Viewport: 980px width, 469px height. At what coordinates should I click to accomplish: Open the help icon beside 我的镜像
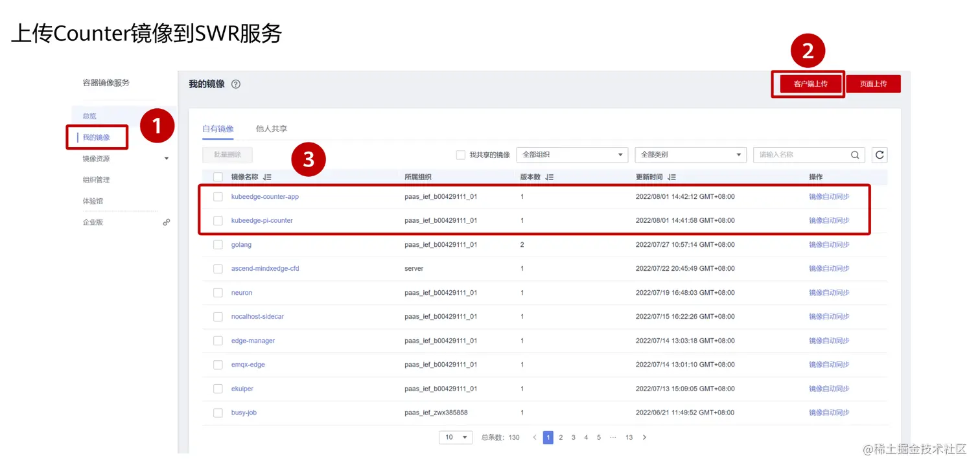(x=236, y=84)
